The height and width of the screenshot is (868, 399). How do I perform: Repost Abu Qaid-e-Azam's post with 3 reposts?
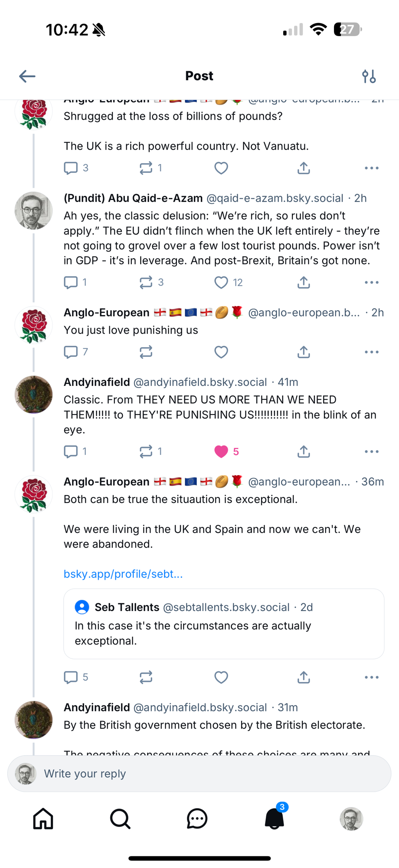pos(146,283)
